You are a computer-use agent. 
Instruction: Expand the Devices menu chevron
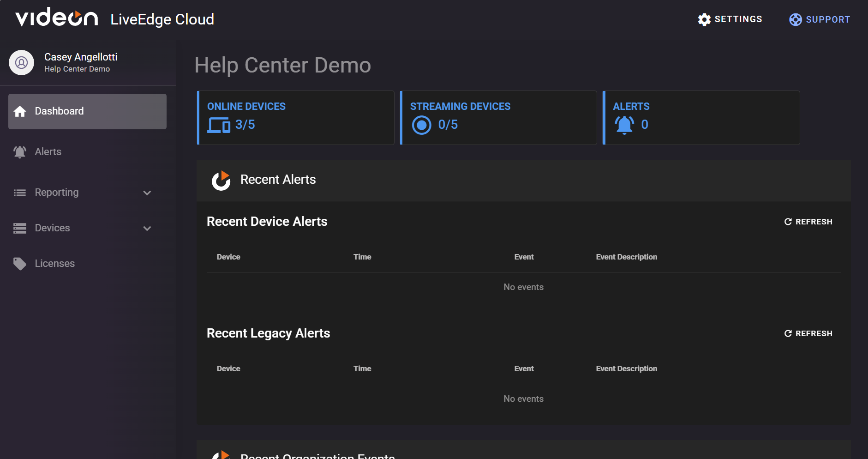[147, 229]
